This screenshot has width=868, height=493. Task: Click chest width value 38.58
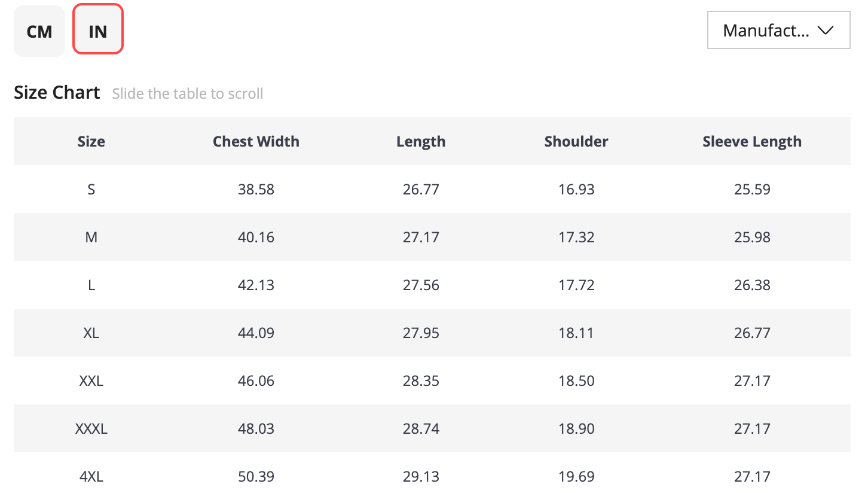(x=256, y=190)
